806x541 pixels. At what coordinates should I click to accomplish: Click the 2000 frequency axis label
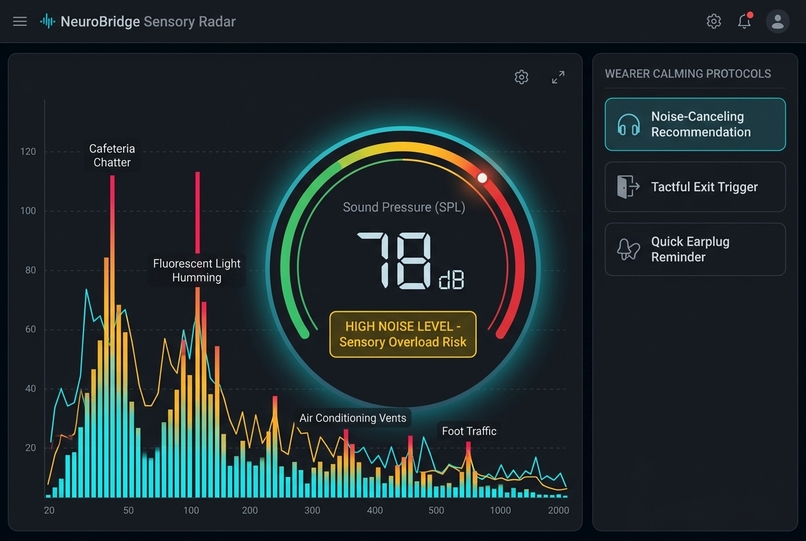click(x=558, y=510)
